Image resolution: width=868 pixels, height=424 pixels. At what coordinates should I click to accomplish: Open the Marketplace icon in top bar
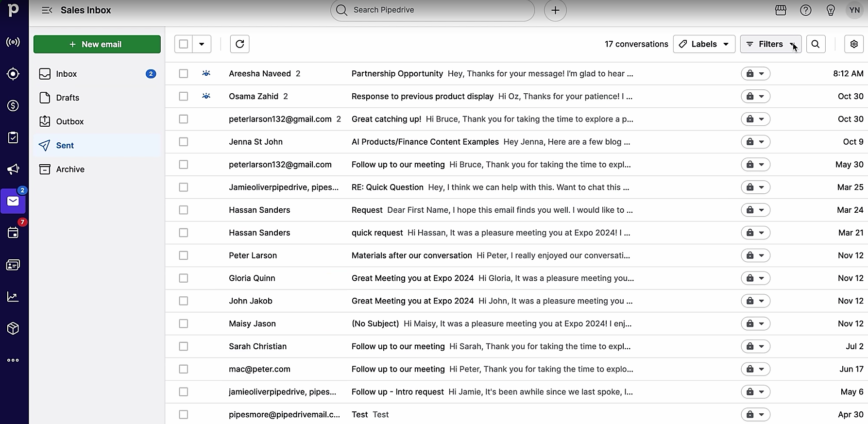781,10
